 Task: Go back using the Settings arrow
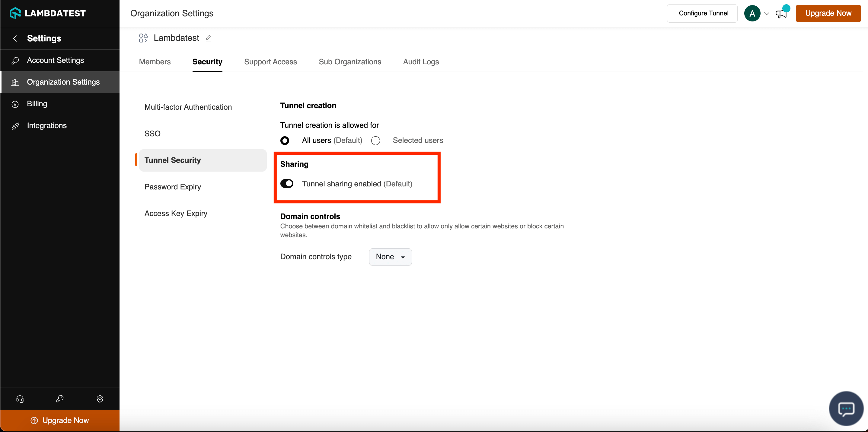click(x=15, y=38)
